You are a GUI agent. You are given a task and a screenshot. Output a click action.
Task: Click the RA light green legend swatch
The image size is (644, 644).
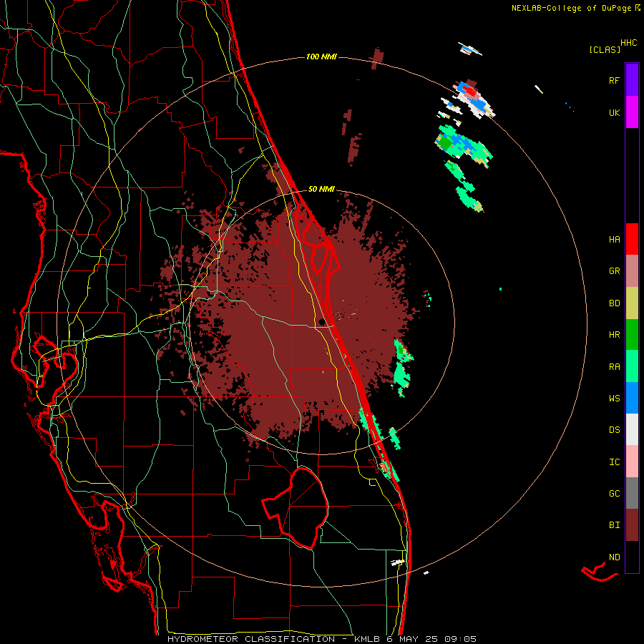tap(632, 366)
